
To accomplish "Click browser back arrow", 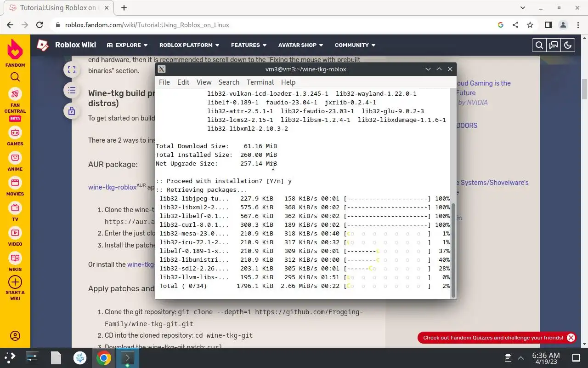I will [x=10, y=25].
